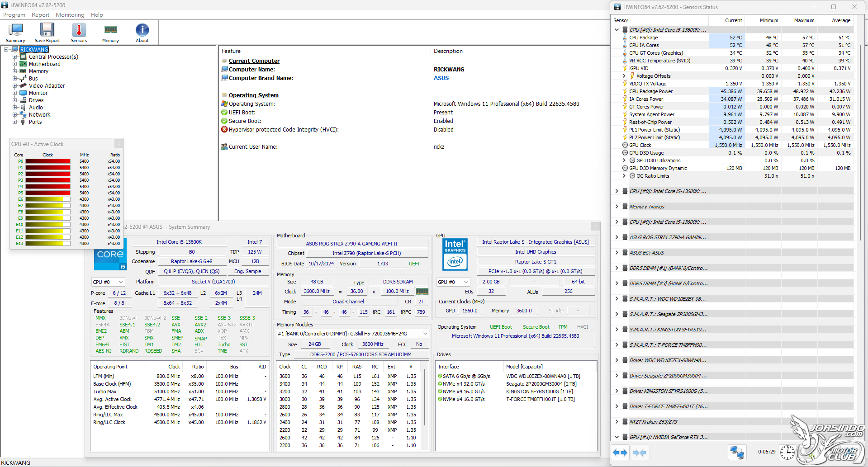This screenshot has width=868, height=467.
Task: Click the Intel UHD Graphics field
Action: (536, 252)
